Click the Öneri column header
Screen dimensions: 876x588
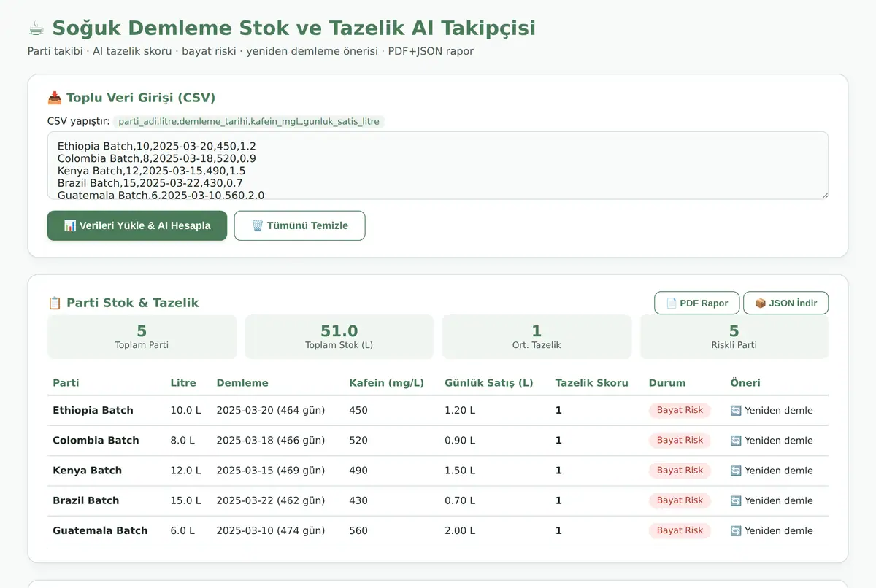click(745, 383)
